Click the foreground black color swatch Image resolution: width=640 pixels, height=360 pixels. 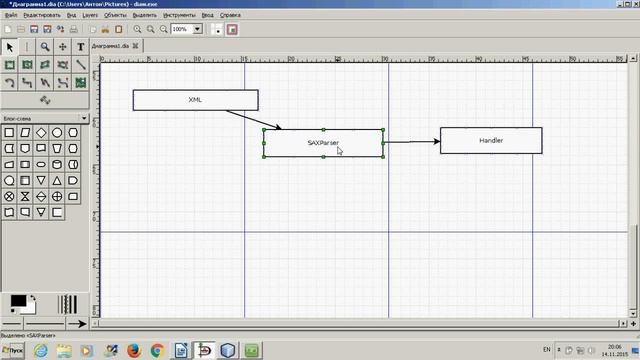(18, 301)
